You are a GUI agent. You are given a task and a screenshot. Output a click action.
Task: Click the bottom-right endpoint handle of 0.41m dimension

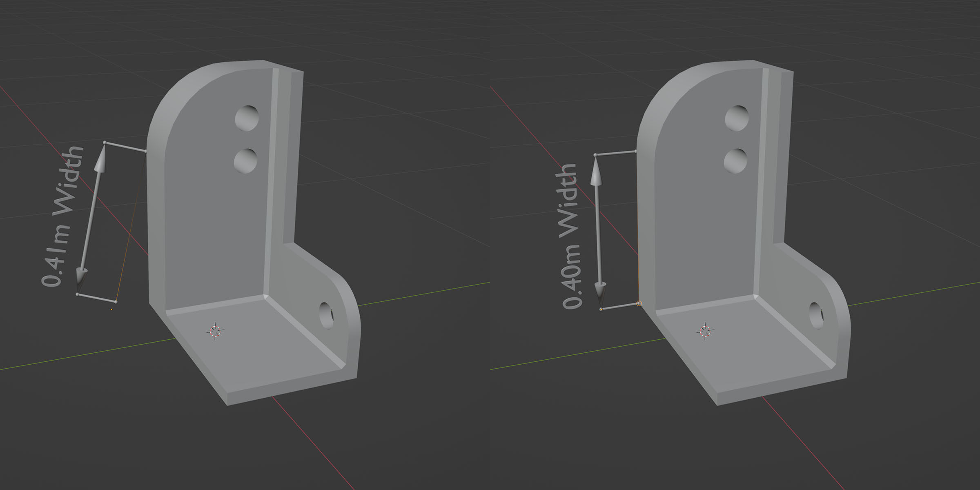(x=116, y=302)
